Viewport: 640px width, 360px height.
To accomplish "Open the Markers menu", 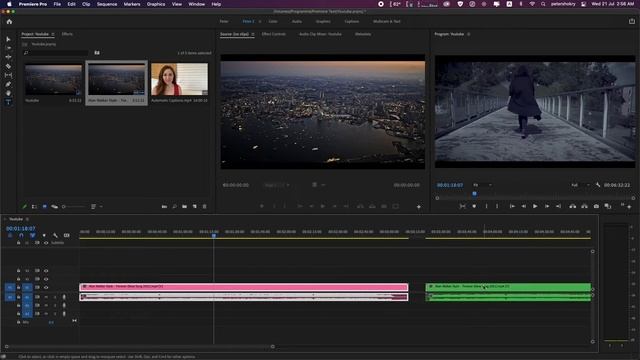I will [132, 4].
